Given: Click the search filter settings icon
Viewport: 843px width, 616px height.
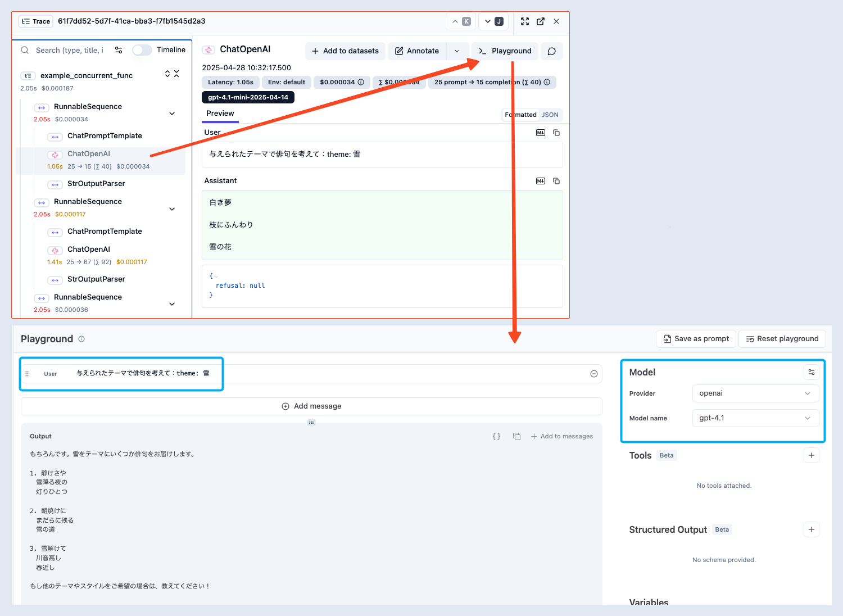Looking at the screenshot, I should [x=119, y=50].
